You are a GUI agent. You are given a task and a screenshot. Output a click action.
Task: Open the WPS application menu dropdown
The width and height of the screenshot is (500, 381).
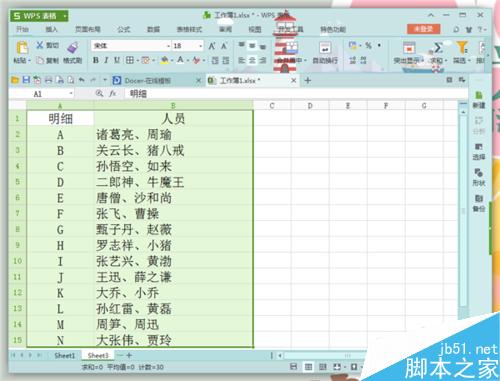coord(65,16)
